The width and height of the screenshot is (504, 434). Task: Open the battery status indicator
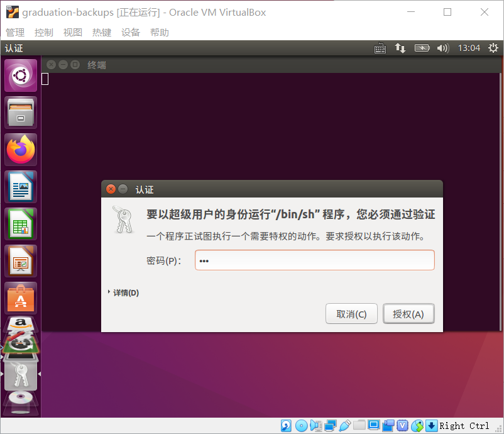[422, 48]
